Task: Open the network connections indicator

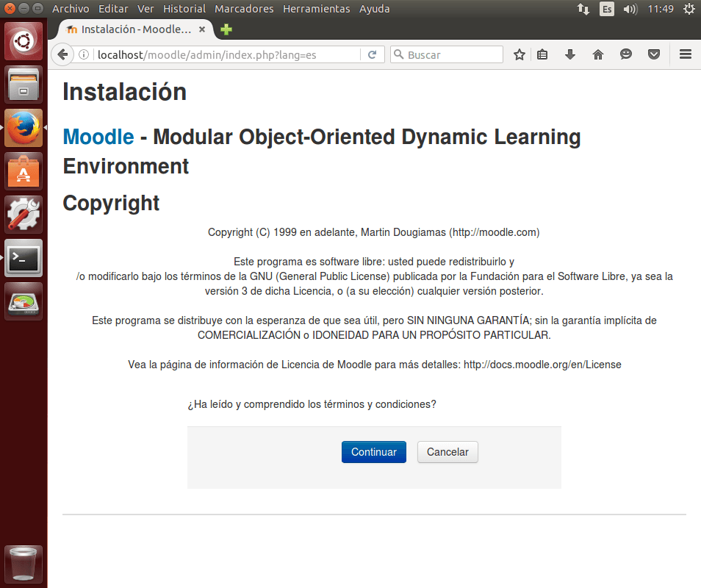Action: pyautogui.click(x=583, y=9)
